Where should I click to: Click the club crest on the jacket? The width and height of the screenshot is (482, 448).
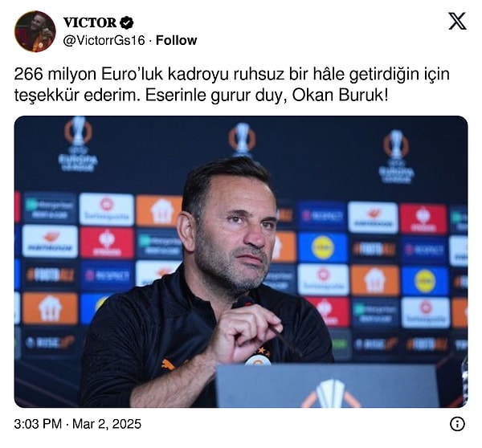(258, 360)
